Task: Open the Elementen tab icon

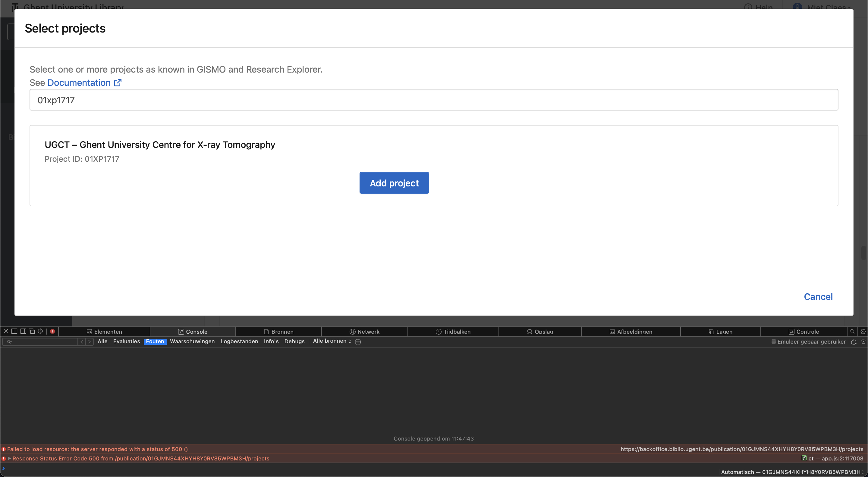Action: tap(89, 331)
